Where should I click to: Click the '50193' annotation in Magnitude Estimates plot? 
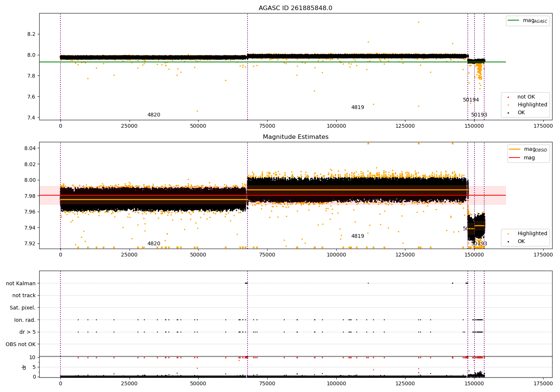(x=479, y=244)
